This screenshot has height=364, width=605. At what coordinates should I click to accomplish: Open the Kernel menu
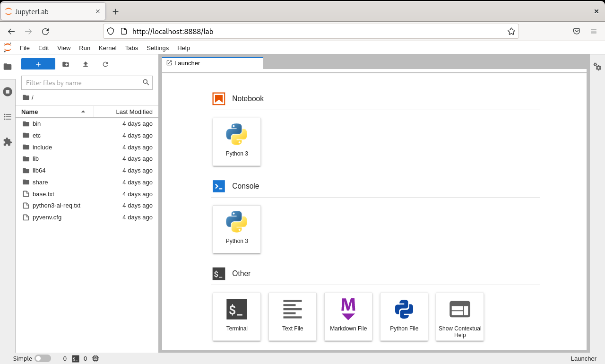click(107, 48)
